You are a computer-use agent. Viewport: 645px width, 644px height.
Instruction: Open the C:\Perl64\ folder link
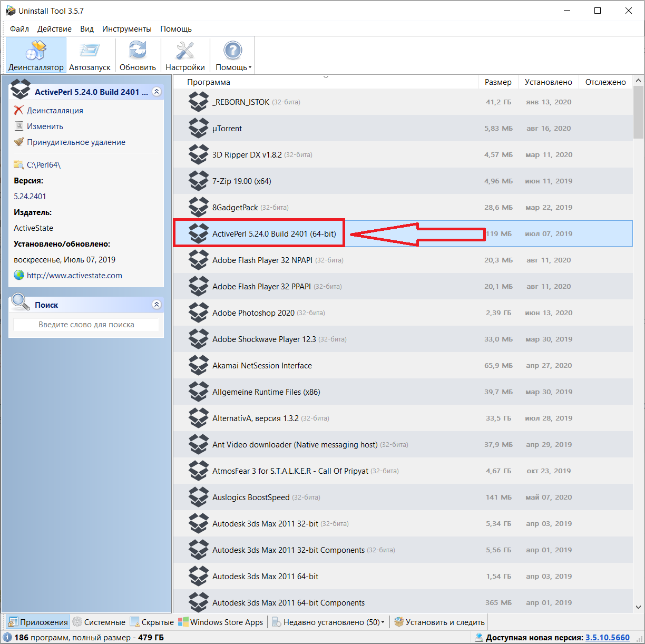[44, 165]
